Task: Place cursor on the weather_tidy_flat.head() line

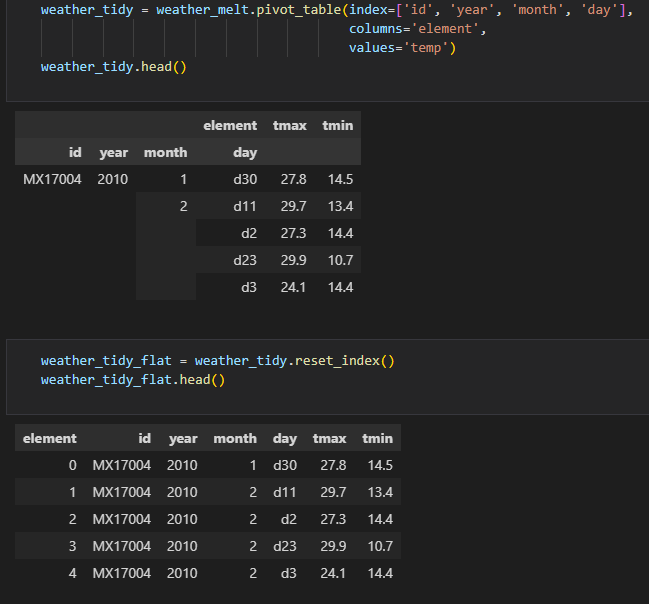Action: pos(132,380)
